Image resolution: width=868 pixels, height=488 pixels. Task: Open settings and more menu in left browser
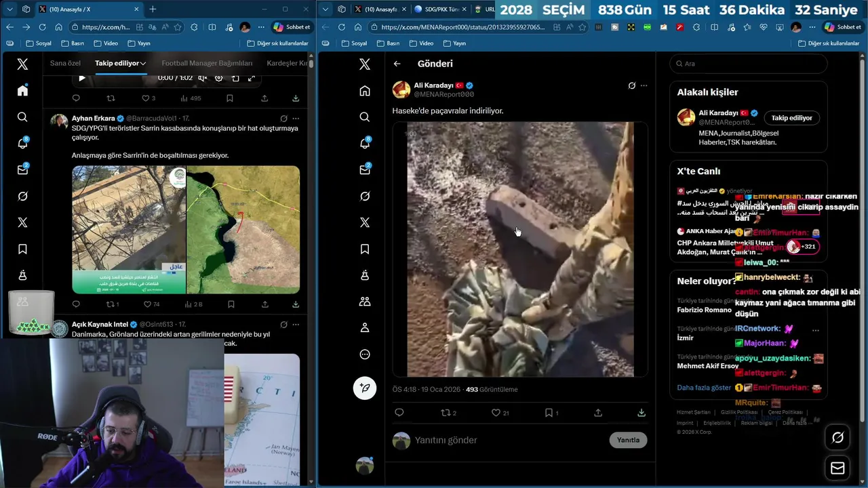pos(261,27)
